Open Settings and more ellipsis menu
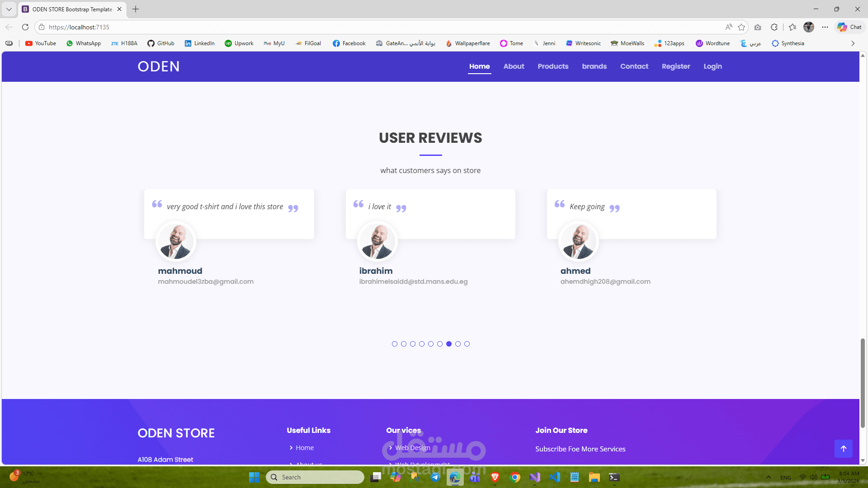Screen dimensions: 868x488 pos(825,27)
